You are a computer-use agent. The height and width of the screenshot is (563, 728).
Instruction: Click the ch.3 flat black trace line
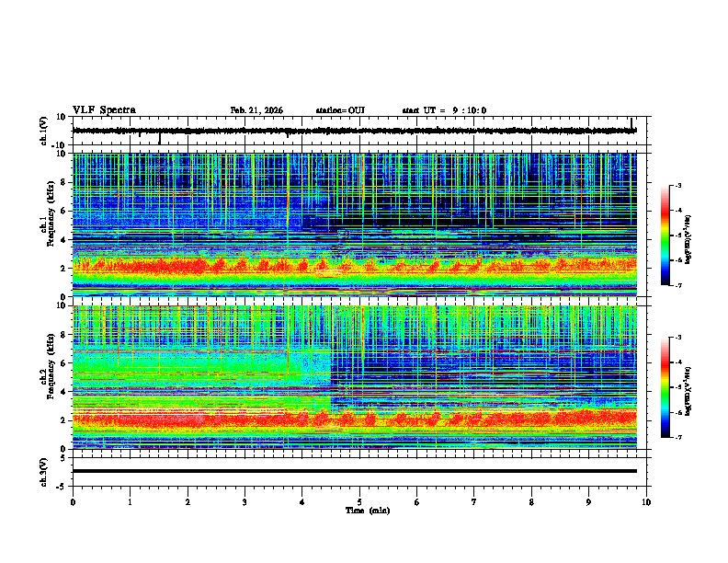(355, 471)
